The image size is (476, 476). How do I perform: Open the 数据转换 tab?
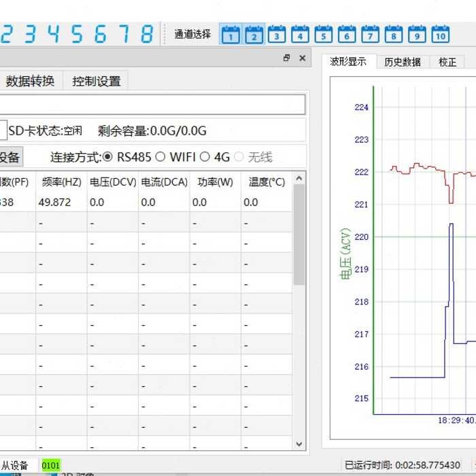pos(30,81)
